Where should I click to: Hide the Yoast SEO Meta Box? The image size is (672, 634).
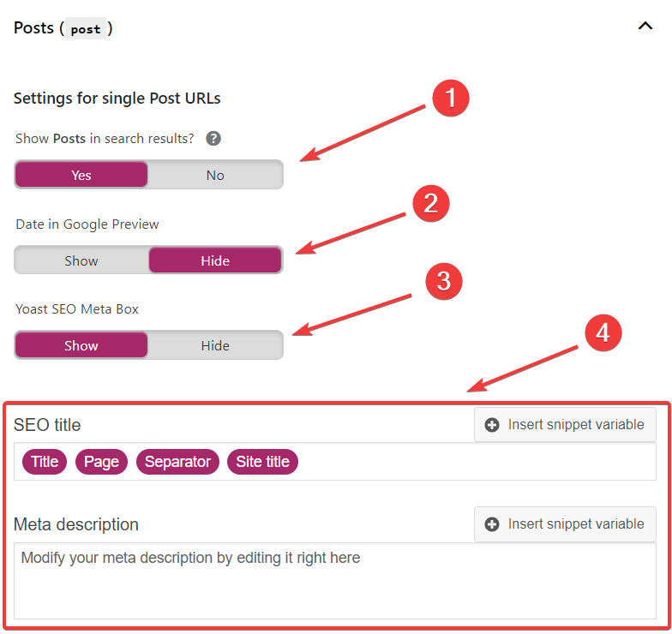(215, 345)
